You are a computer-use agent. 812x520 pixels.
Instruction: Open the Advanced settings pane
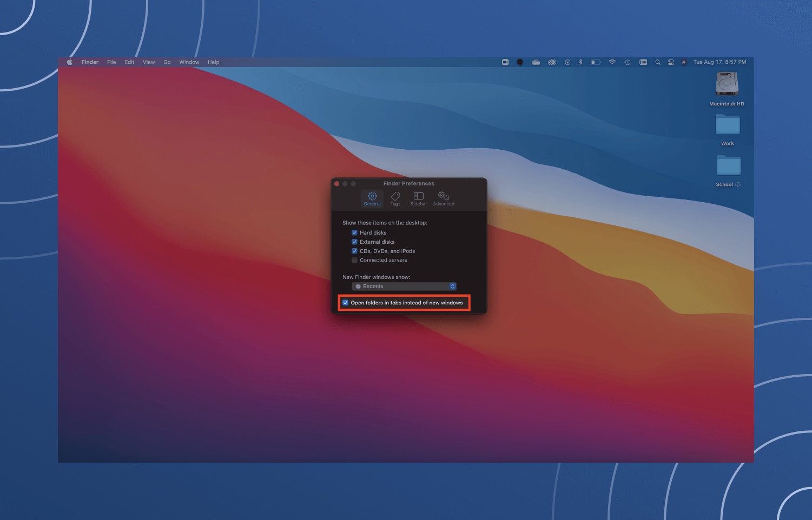click(444, 198)
